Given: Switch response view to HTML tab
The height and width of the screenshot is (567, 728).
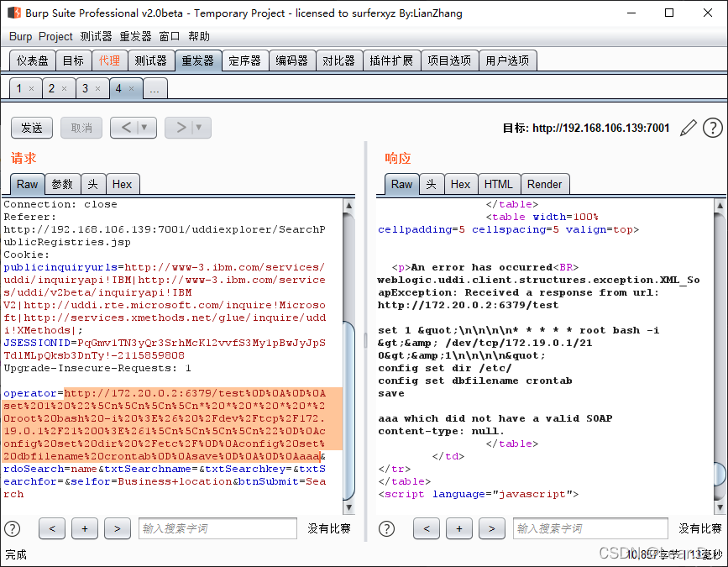Looking at the screenshot, I should pos(499,184).
